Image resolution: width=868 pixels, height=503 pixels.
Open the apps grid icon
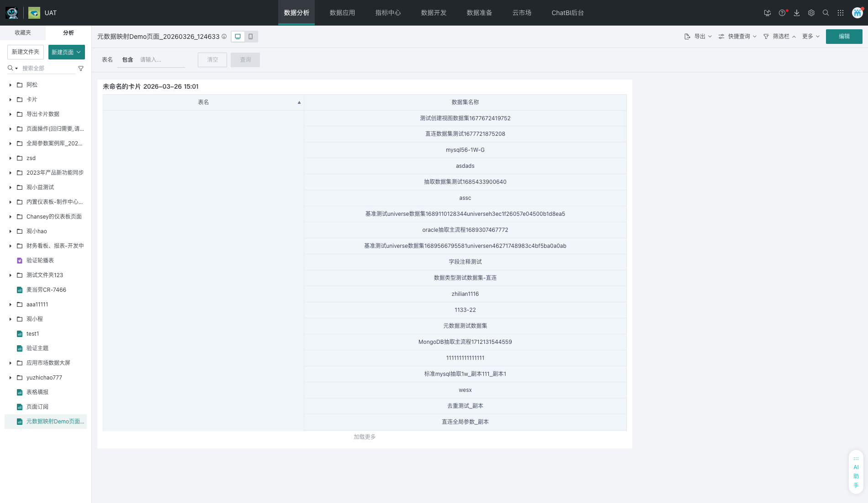pyautogui.click(x=841, y=13)
